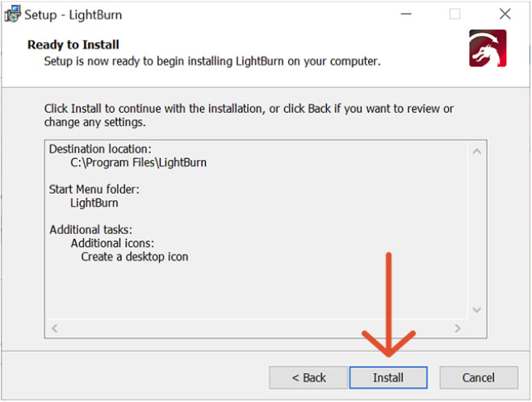Click the disabled maximize window button
Screen dimensions: 532x402
point(455,15)
